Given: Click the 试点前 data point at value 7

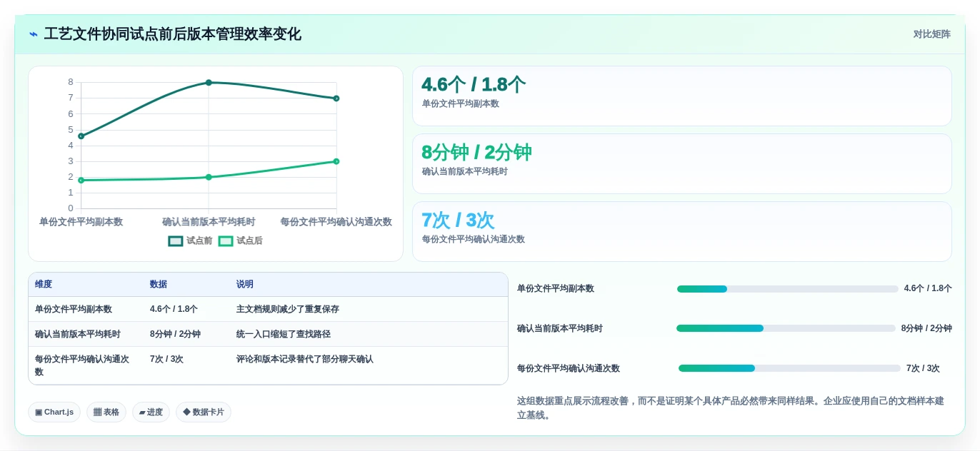Looking at the screenshot, I should click(x=336, y=98).
